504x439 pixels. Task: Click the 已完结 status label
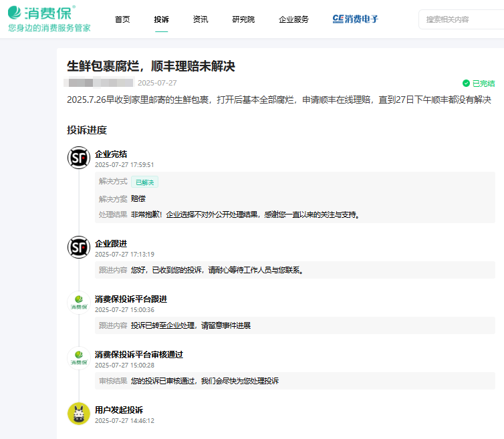483,84
